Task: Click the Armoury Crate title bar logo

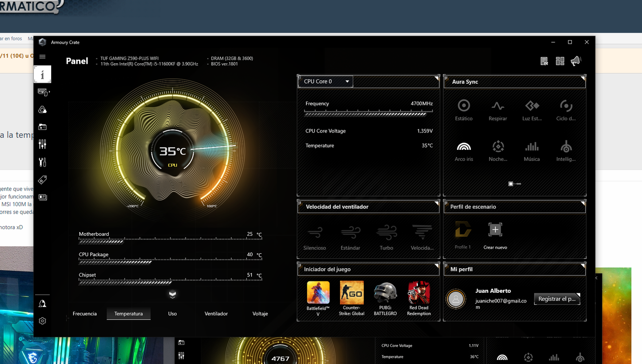Action: coord(43,42)
